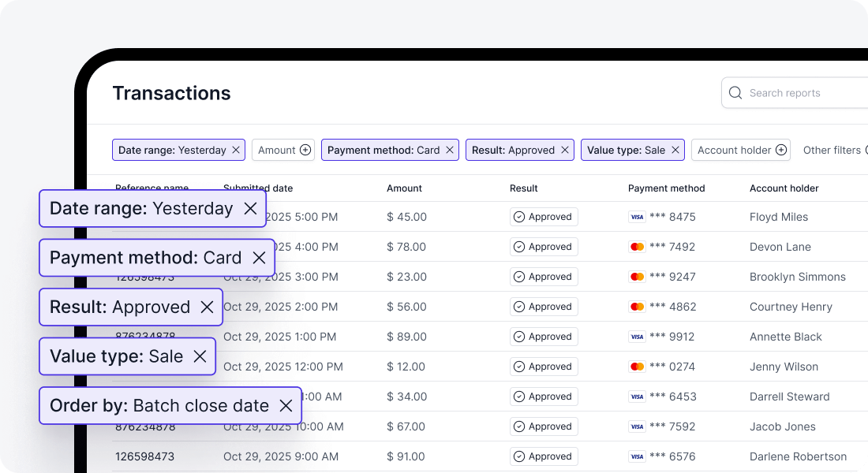Close the large Date range: Yesterday tag

pos(250,209)
